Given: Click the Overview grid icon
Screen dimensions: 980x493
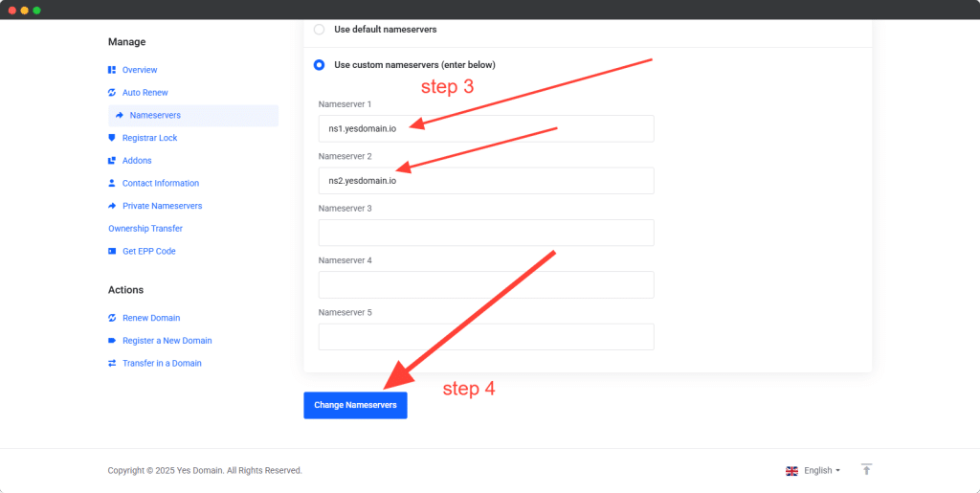Looking at the screenshot, I should coord(112,70).
